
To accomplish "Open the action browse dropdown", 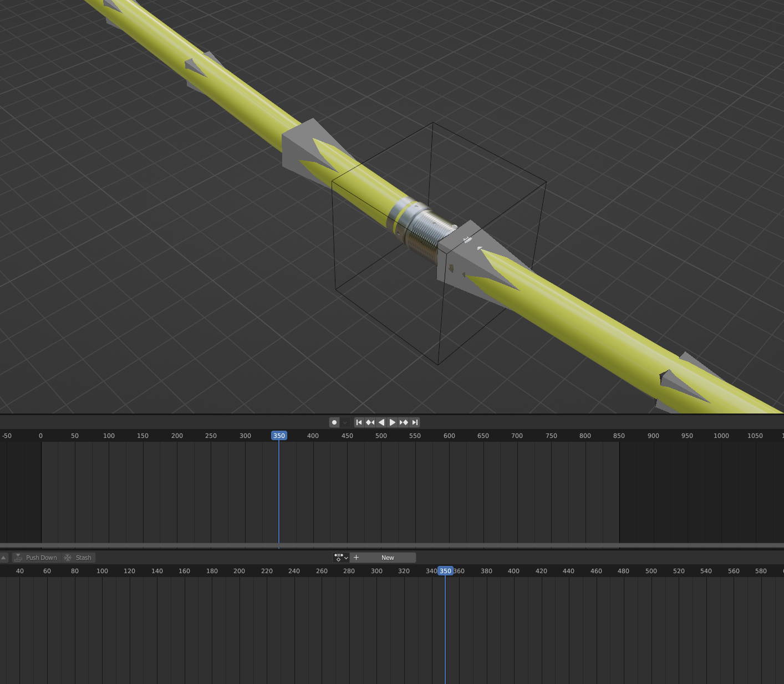I will tap(340, 558).
